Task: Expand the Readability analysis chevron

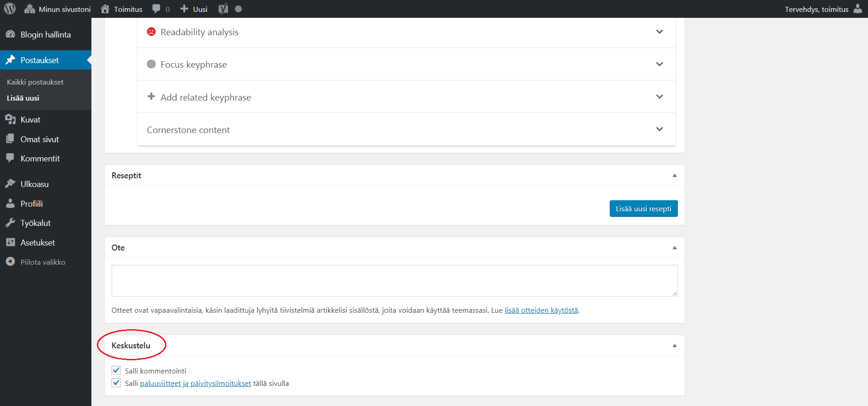Action: (x=660, y=32)
